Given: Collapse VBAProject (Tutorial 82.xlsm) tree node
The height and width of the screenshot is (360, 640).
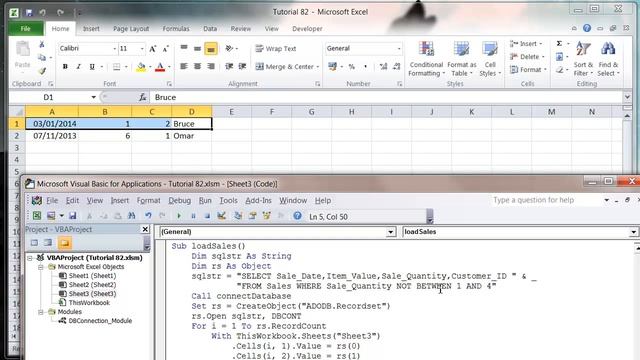Looking at the screenshot, I should pyautogui.click(x=30, y=258).
